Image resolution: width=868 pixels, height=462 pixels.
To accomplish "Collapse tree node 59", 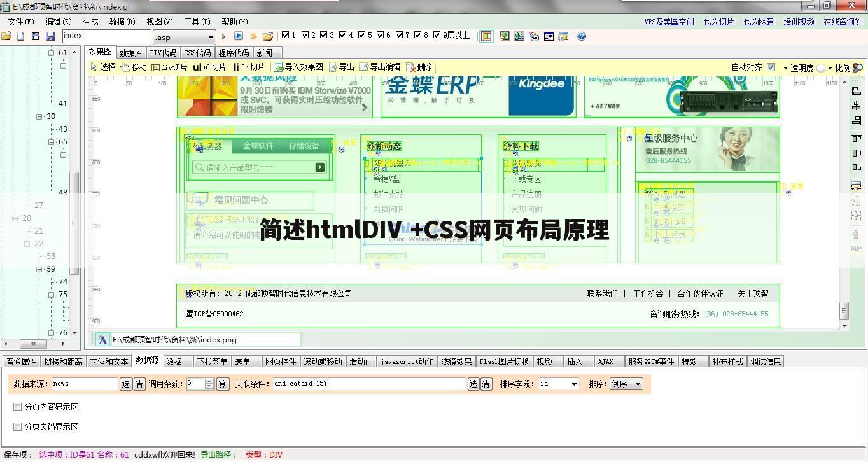I will tap(39, 269).
